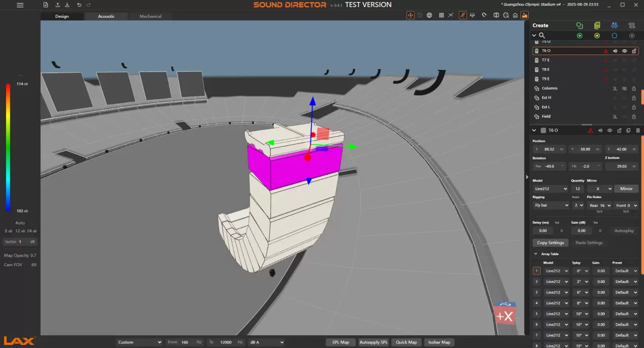644x348 pixels.
Task: Click the undo arrow icon
Action: pos(79,5)
